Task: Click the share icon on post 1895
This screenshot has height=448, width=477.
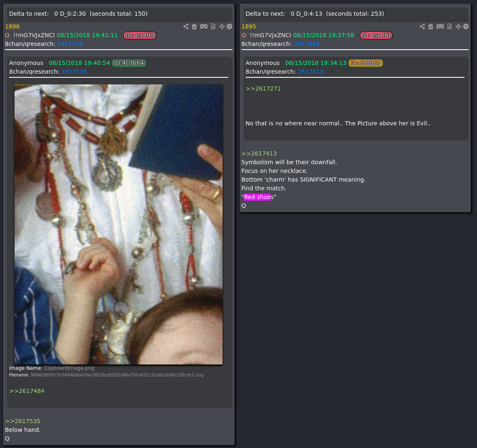Action: click(422, 26)
